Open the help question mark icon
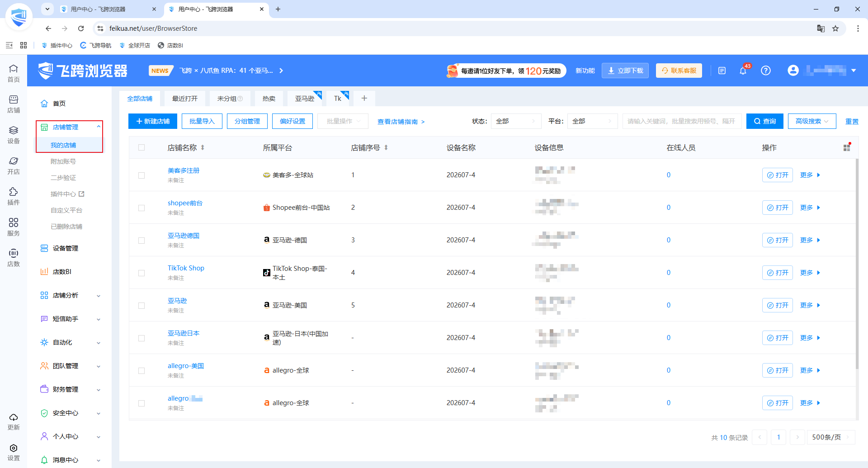868x468 pixels. tap(766, 71)
